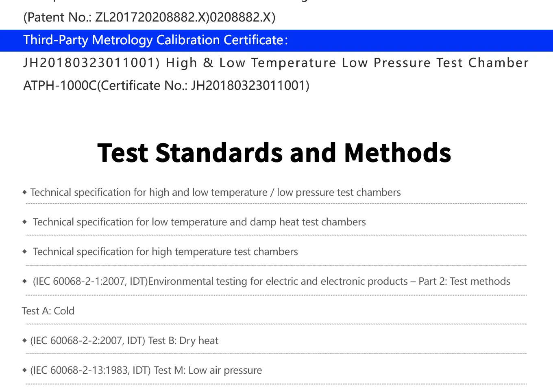Click the High & Low Temperature Low Pressure Test Chamber line
553x392 pixels.
(276, 63)
